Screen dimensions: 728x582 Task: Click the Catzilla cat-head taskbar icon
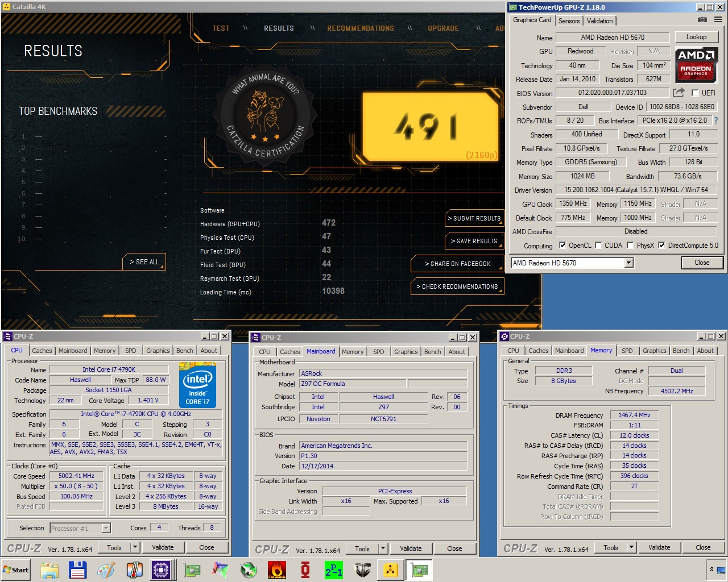click(362, 570)
